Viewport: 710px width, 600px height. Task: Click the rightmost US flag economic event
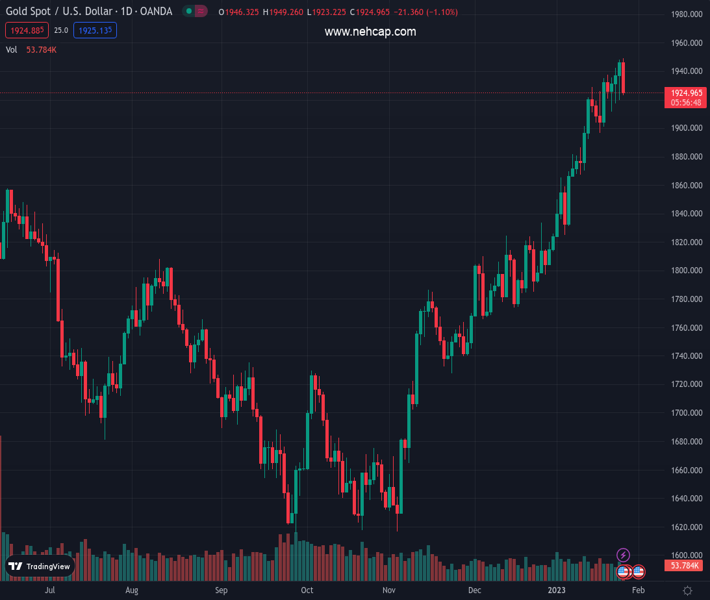click(638, 572)
